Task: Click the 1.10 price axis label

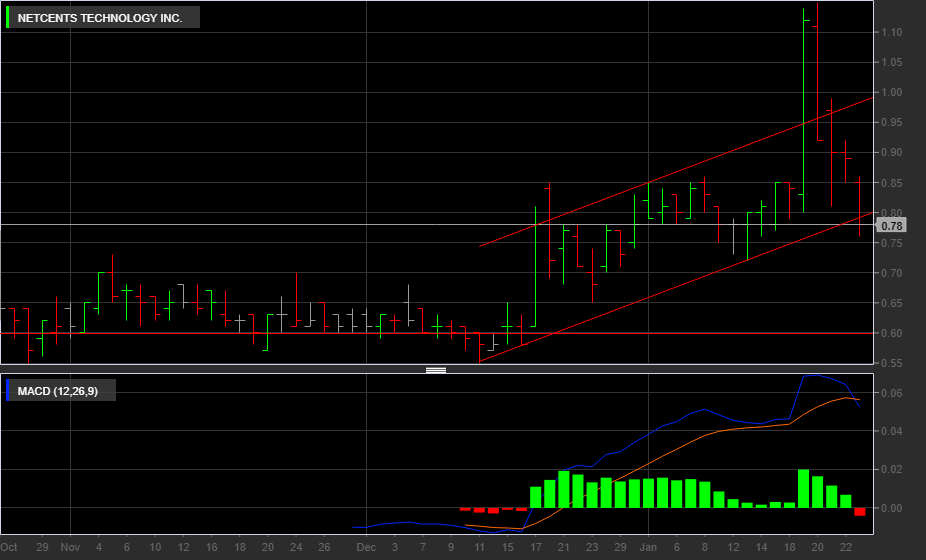Action: [x=892, y=32]
